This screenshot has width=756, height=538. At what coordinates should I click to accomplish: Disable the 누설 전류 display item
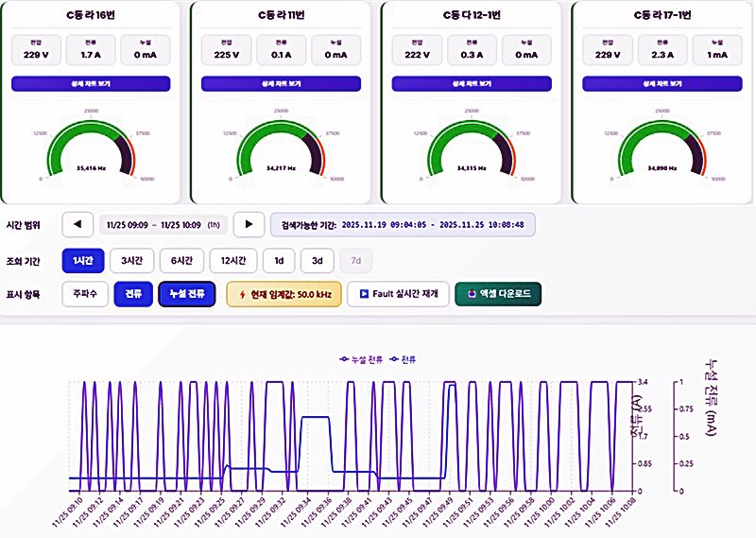point(187,294)
